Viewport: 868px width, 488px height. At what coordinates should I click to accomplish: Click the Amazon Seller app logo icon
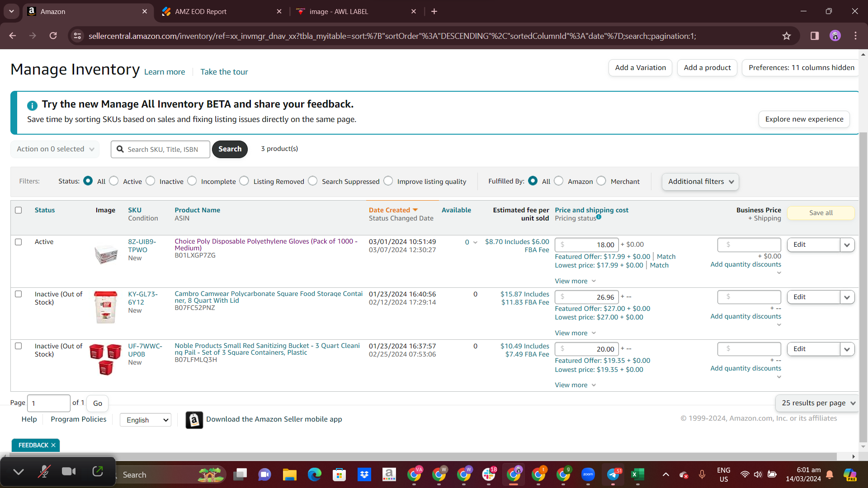pyautogui.click(x=194, y=420)
